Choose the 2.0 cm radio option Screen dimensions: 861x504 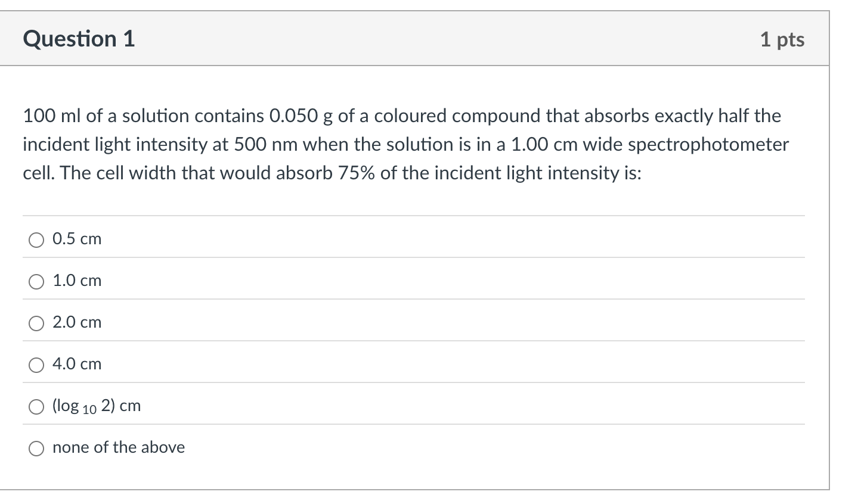[36, 323]
